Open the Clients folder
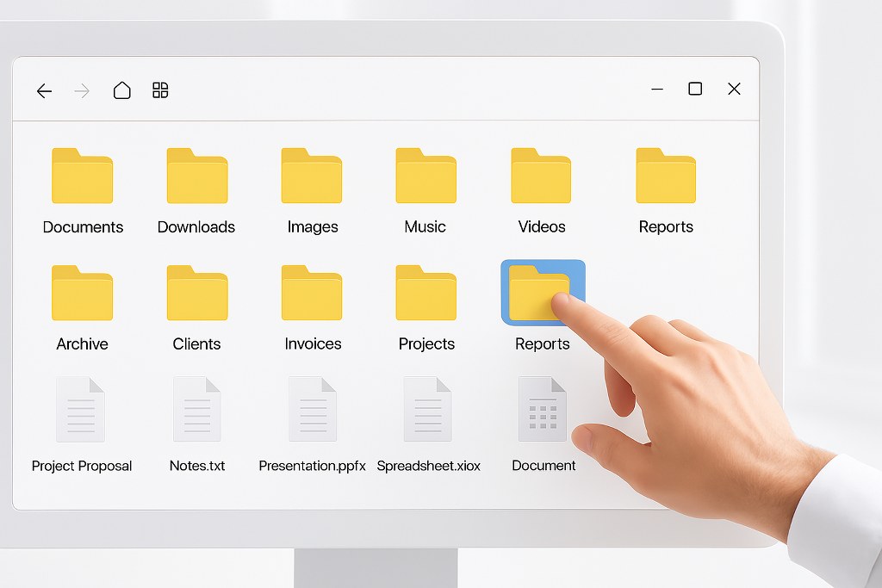Viewport: 882px width, 588px height. point(196,293)
